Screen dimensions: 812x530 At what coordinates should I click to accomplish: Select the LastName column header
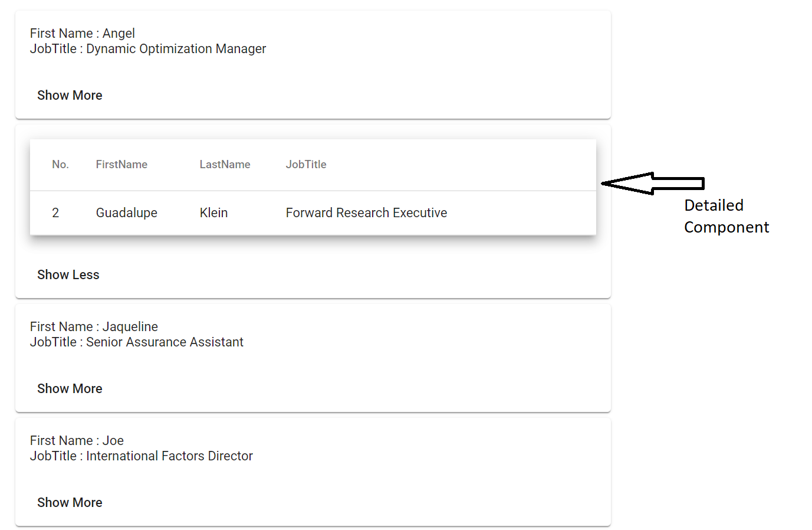click(225, 165)
